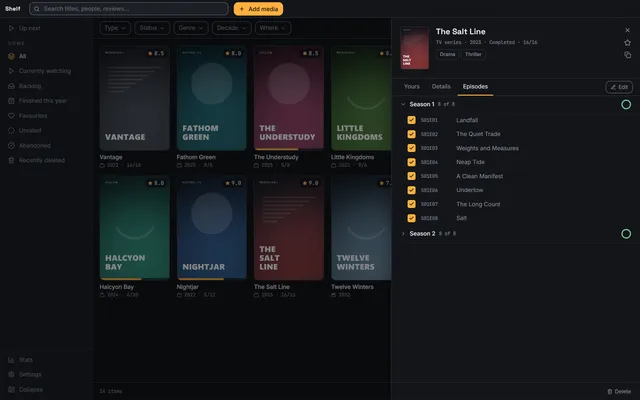Open the Halcyon Bay poster card
Screen dimensions: 640x400
point(134,228)
